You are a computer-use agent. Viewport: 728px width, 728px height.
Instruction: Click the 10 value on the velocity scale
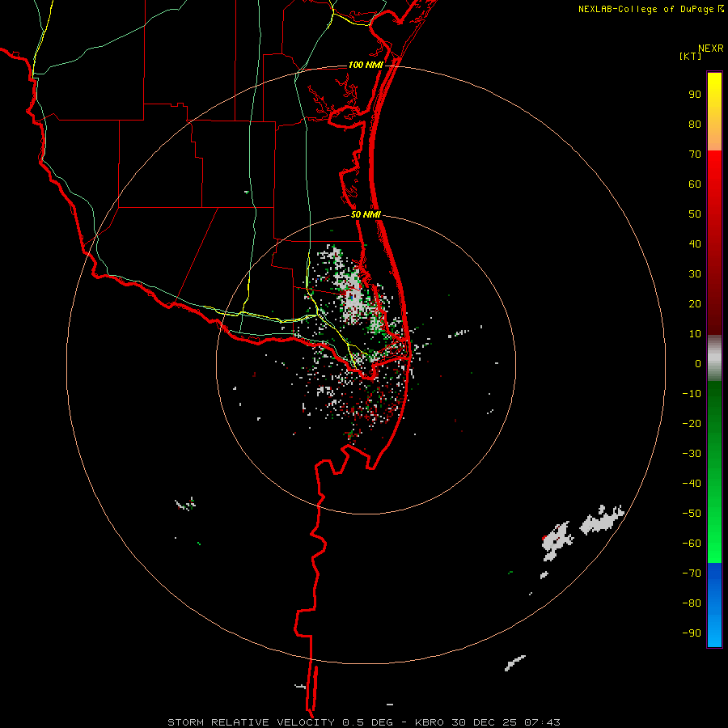point(695,334)
